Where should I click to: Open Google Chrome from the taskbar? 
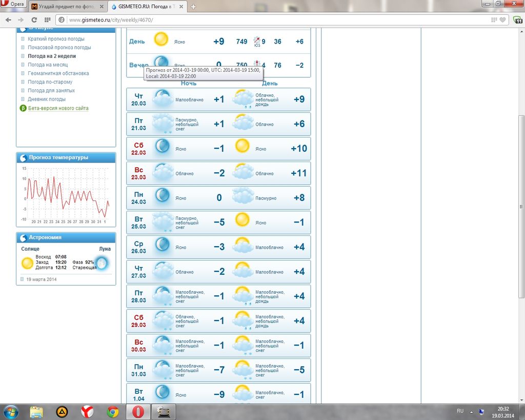pos(113,411)
